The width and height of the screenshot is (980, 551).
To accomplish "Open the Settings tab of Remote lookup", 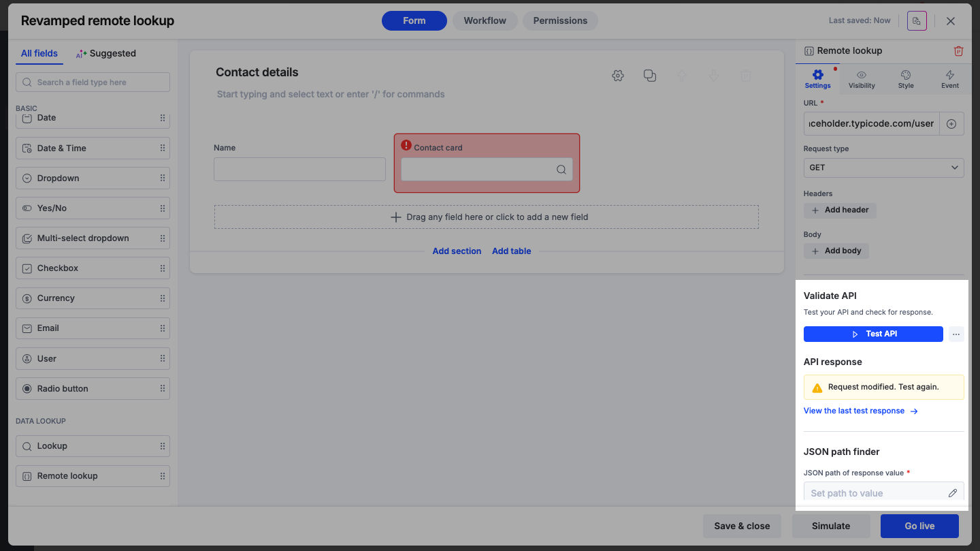I will click(817, 79).
